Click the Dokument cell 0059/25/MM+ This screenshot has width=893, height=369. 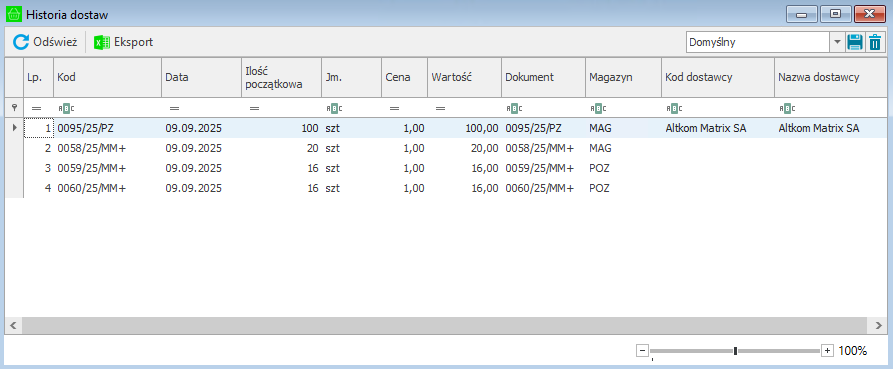pos(543,168)
